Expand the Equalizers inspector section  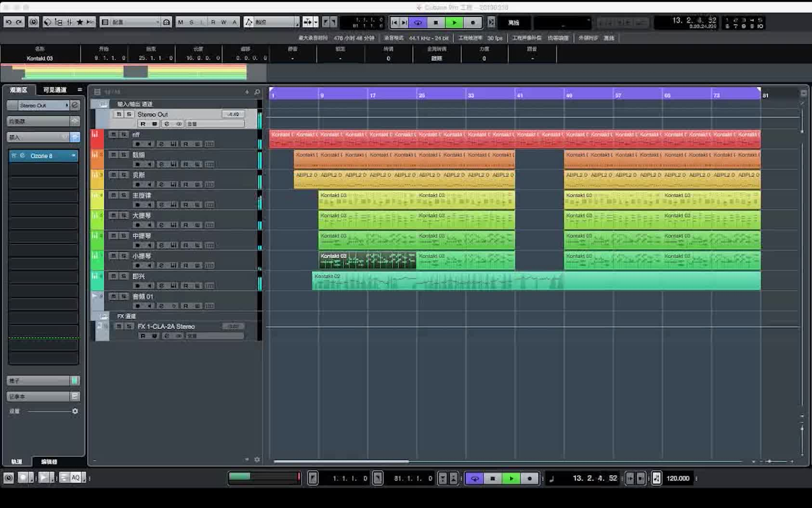38,121
